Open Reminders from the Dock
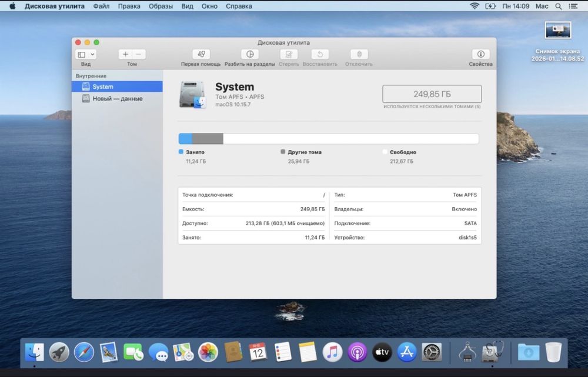 283,352
